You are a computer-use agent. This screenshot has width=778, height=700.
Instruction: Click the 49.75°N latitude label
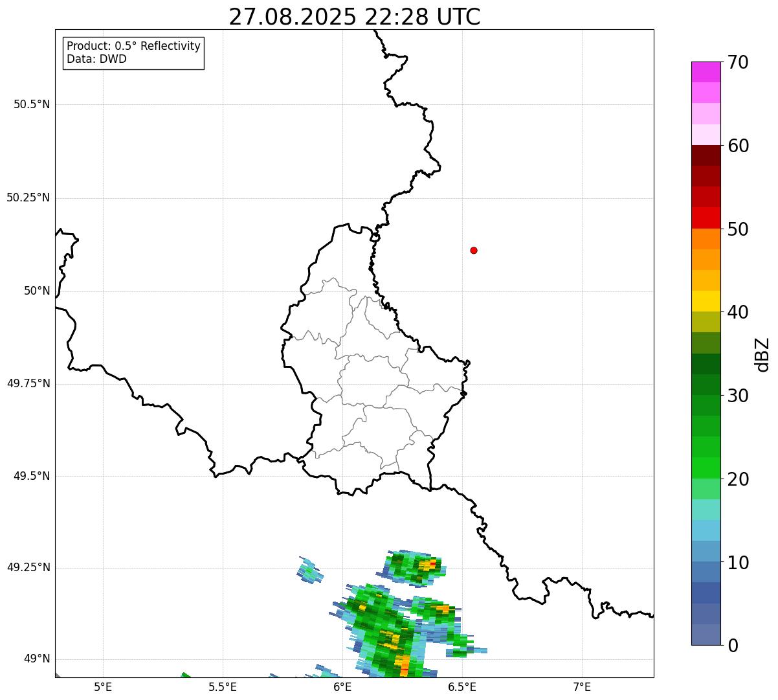pos(28,383)
